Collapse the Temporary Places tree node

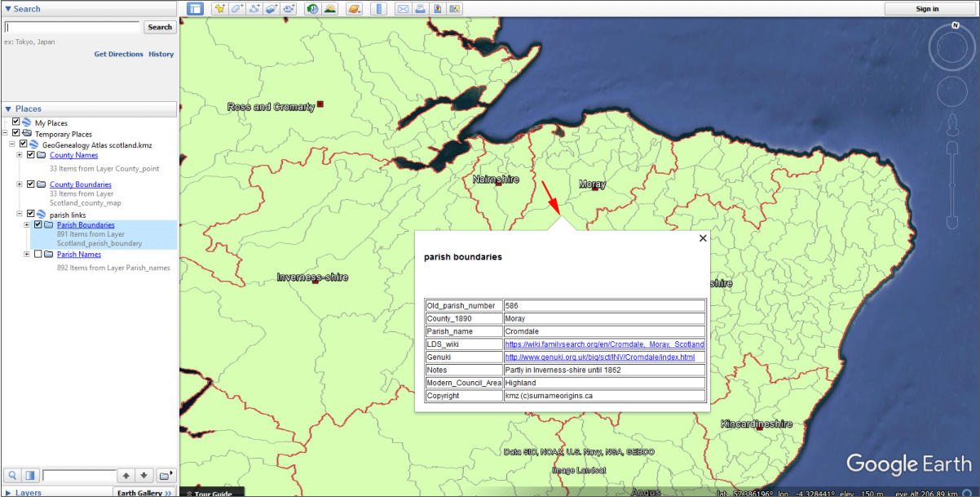[6, 133]
